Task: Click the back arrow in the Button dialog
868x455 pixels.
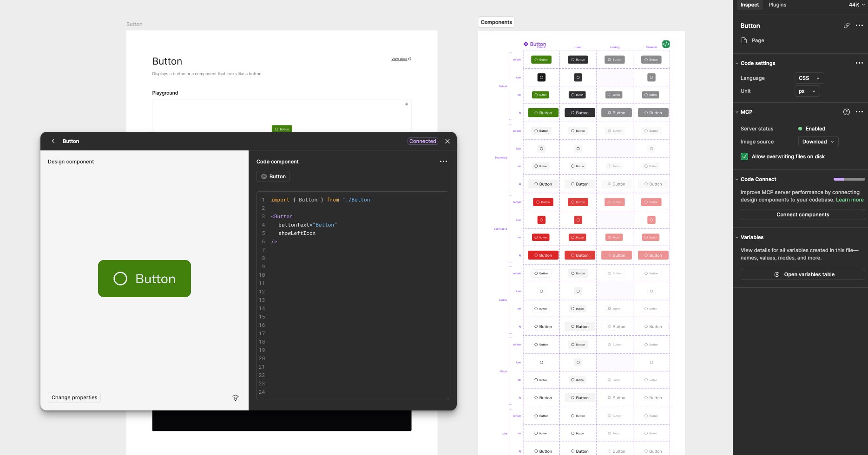Action: tap(53, 141)
